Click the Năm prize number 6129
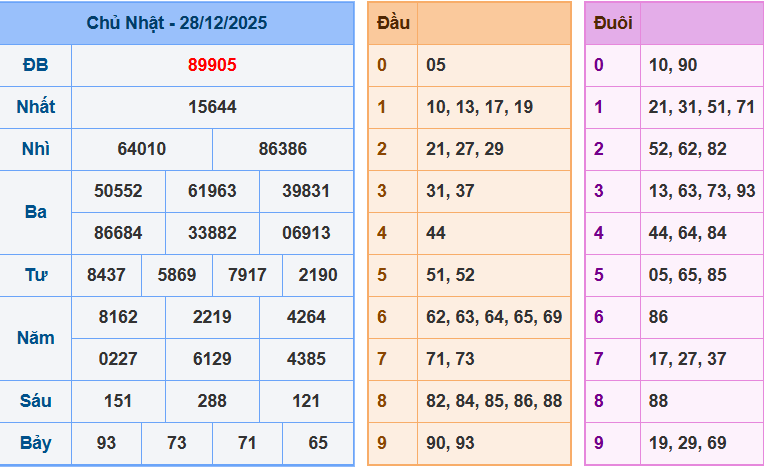This screenshot has height=467, width=764. (212, 359)
